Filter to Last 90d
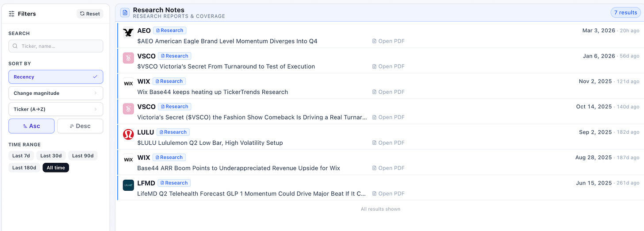 click(x=83, y=156)
